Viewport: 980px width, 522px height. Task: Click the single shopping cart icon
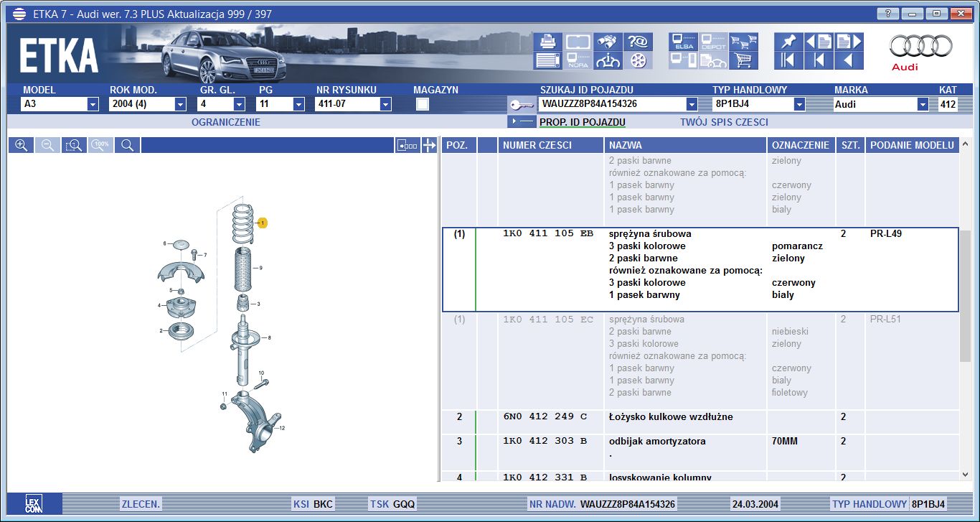744,60
